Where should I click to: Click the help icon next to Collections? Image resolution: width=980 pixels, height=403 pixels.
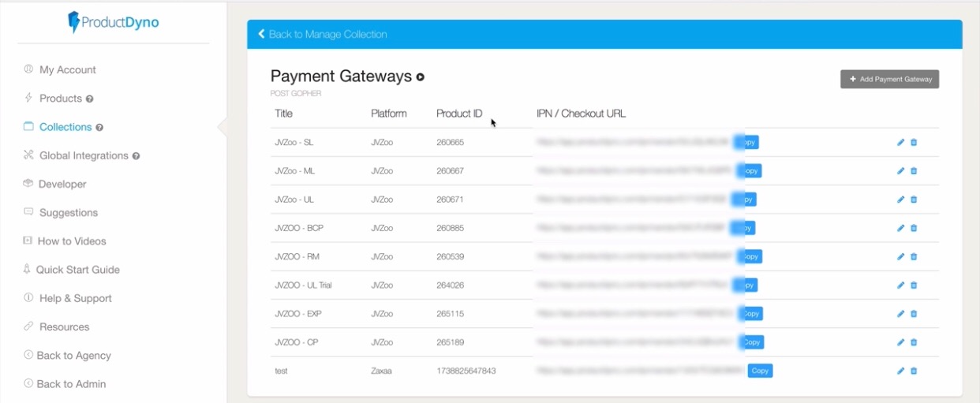(x=99, y=128)
